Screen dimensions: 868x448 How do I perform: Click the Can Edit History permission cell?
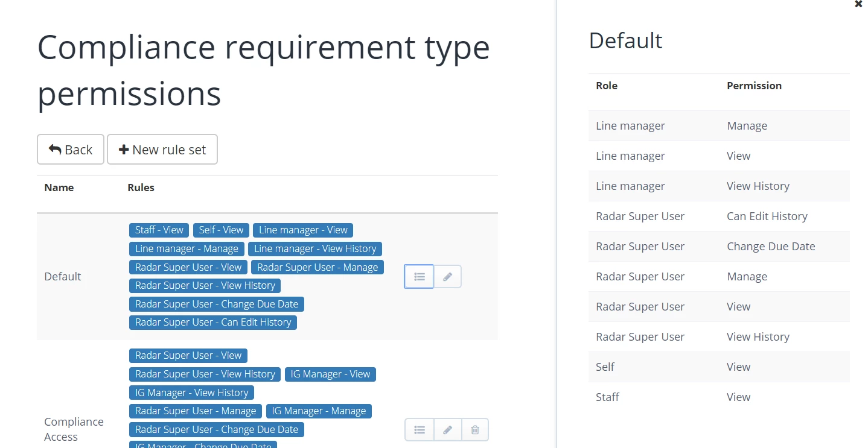(x=767, y=216)
